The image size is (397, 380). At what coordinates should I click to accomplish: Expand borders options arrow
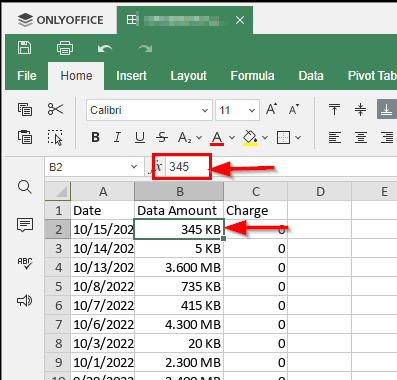(298, 138)
